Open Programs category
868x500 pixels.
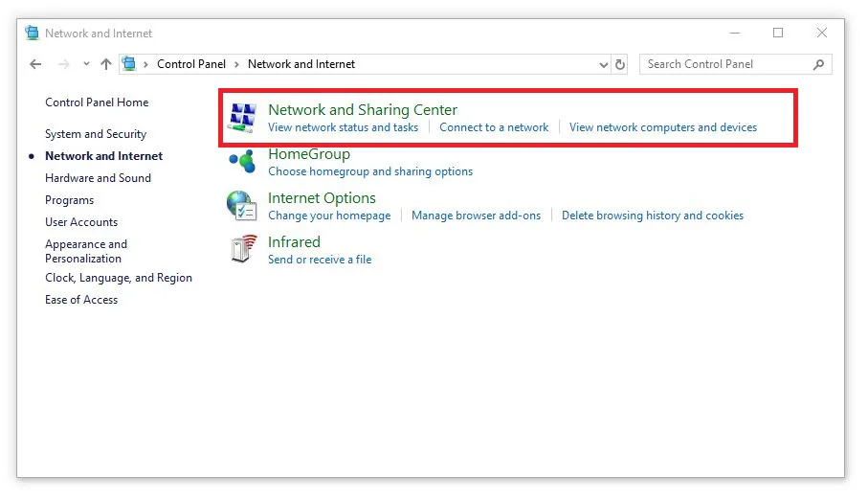click(69, 200)
